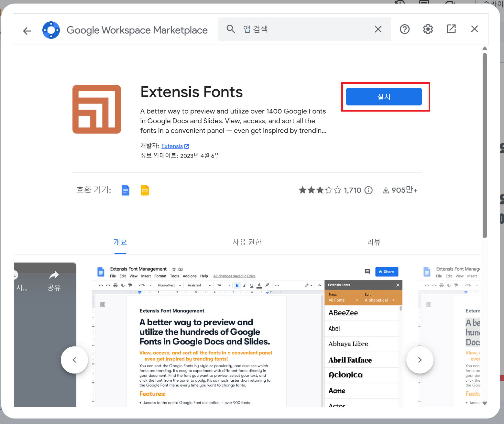Click the main Extensis Font Management screenshot
This screenshot has width=504, height=424.
247,335
